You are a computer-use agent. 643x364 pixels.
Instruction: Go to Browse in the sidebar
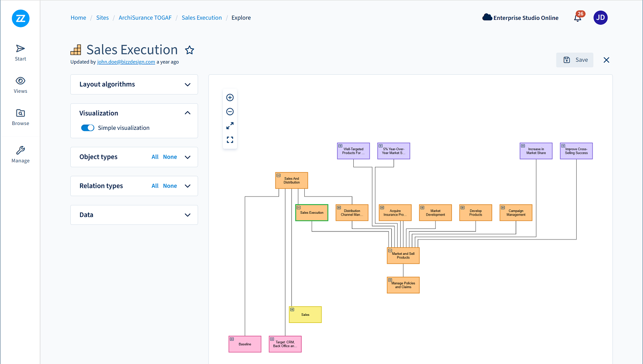click(x=20, y=117)
